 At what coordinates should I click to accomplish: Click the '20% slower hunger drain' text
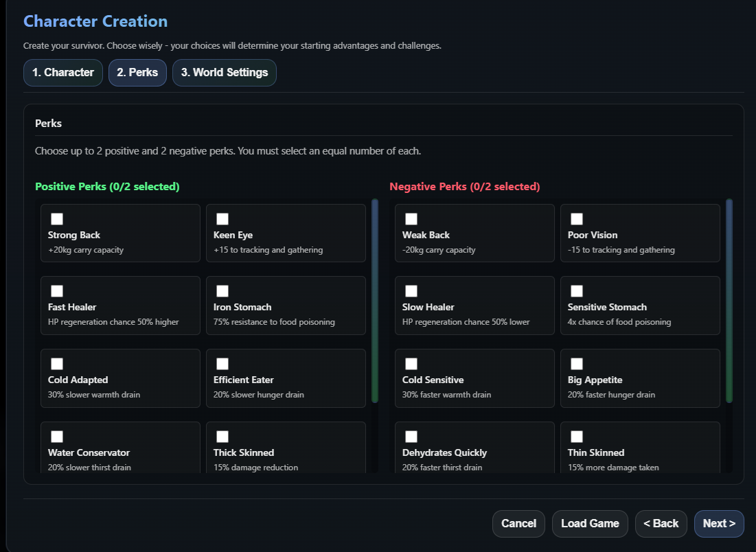coord(259,395)
